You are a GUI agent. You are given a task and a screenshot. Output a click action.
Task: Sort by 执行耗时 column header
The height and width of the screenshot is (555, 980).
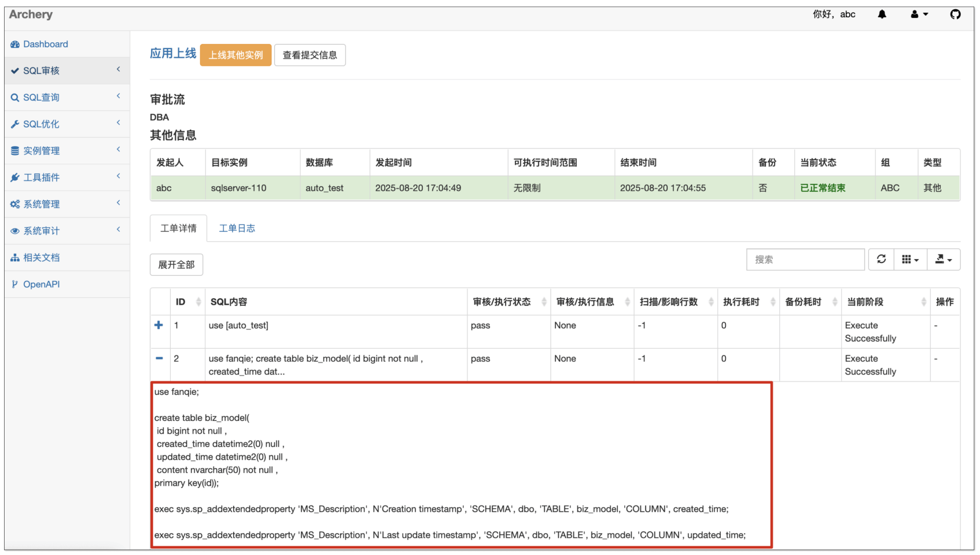(749, 302)
